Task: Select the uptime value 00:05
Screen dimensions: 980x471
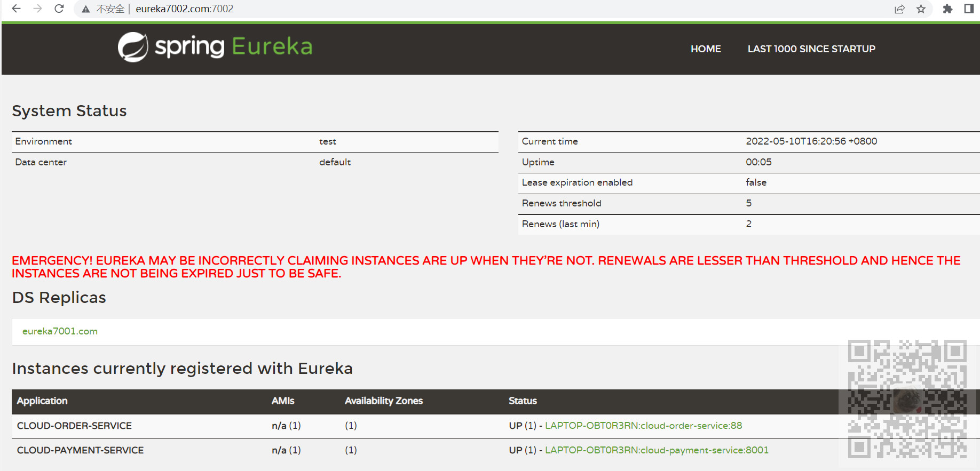Action: coord(758,162)
